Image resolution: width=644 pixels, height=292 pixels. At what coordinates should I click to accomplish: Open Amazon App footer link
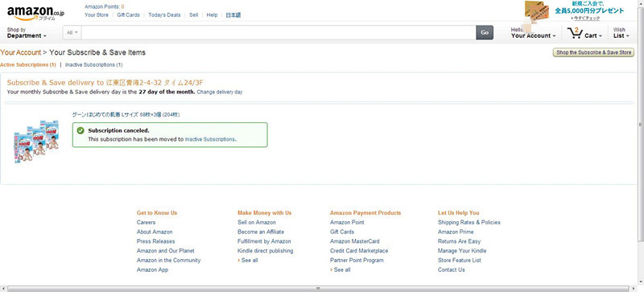click(152, 269)
